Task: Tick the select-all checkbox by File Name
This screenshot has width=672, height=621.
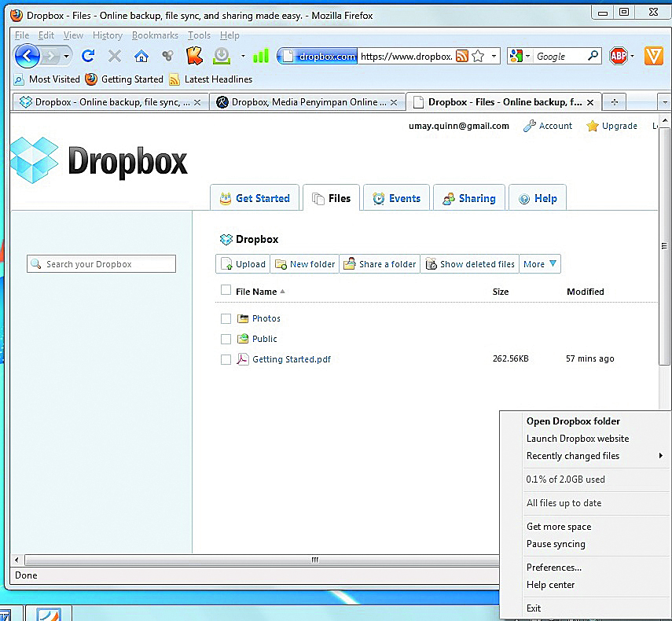Action: (x=226, y=290)
